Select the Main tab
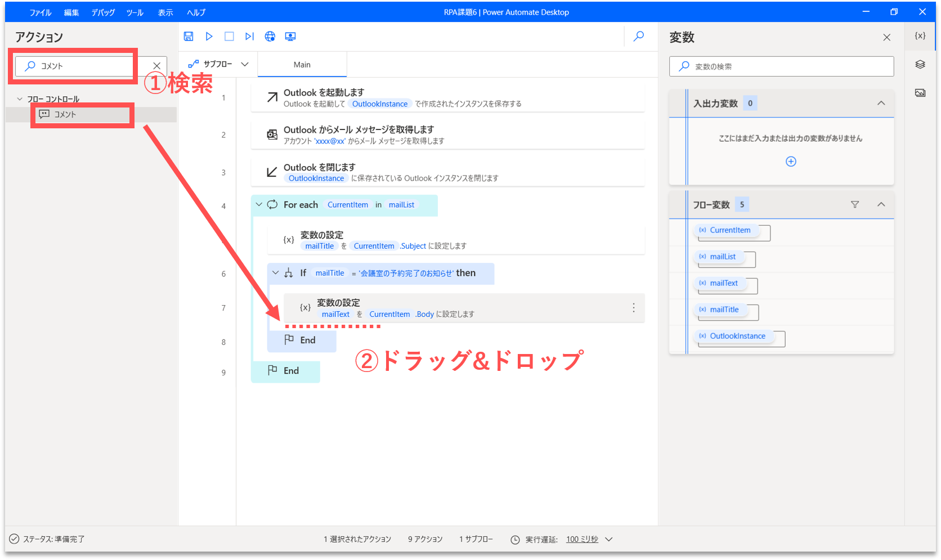941x560 pixels. [x=302, y=65]
